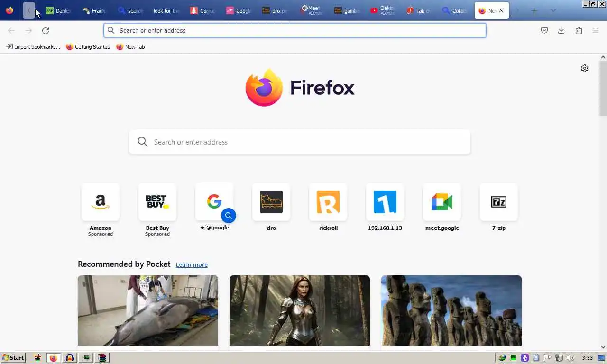
Task: Reload the current page
Action: coord(46,30)
